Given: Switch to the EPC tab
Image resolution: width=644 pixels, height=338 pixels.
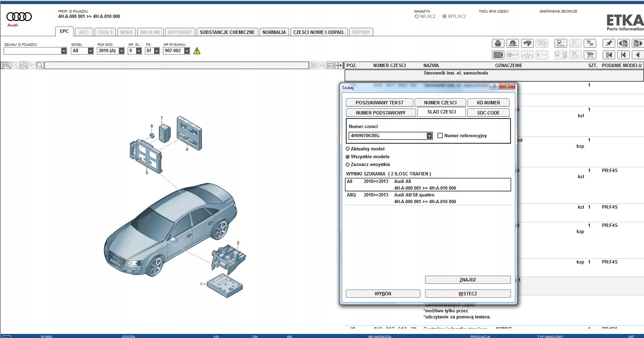Looking at the screenshot, I should [64, 31].
